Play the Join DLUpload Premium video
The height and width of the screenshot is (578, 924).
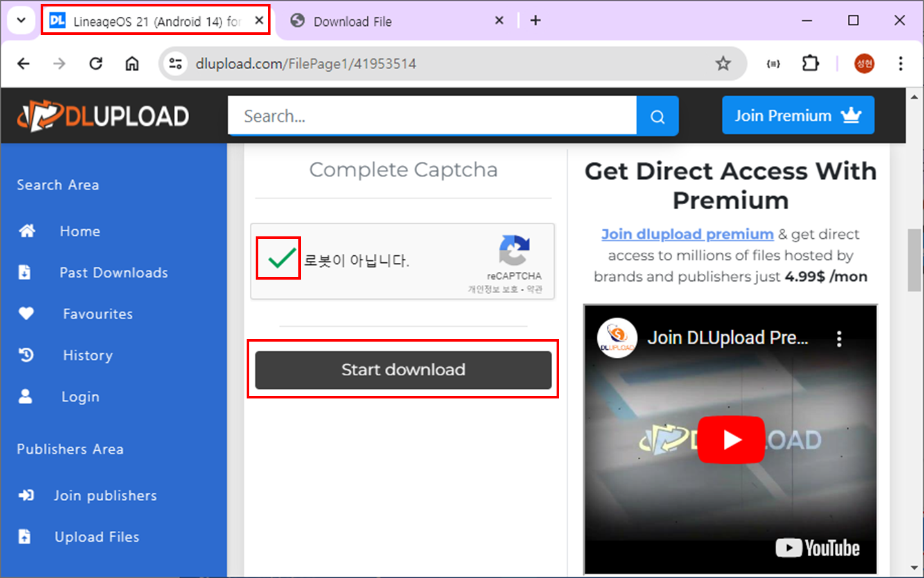[x=731, y=440]
